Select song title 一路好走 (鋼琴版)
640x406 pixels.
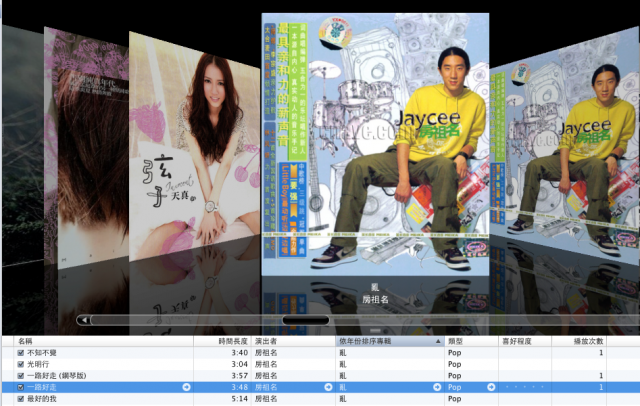click(x=57, y=375)
